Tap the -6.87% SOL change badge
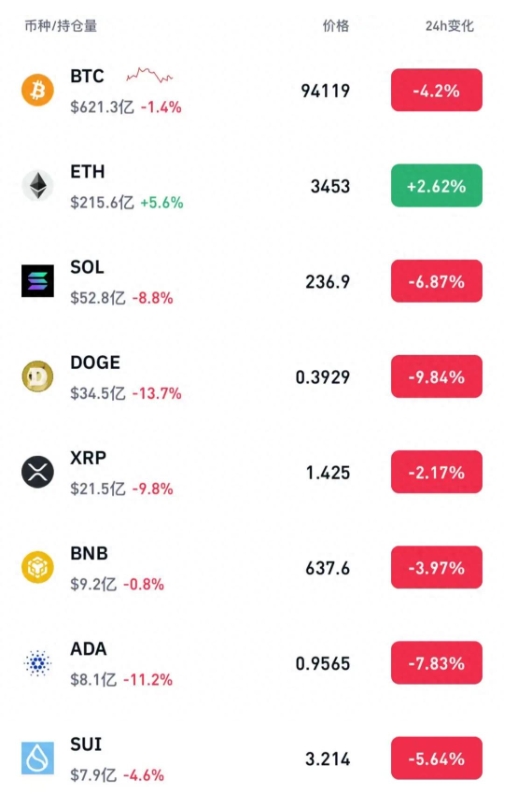Screen dimensions: 505x810 coord(436,281)
